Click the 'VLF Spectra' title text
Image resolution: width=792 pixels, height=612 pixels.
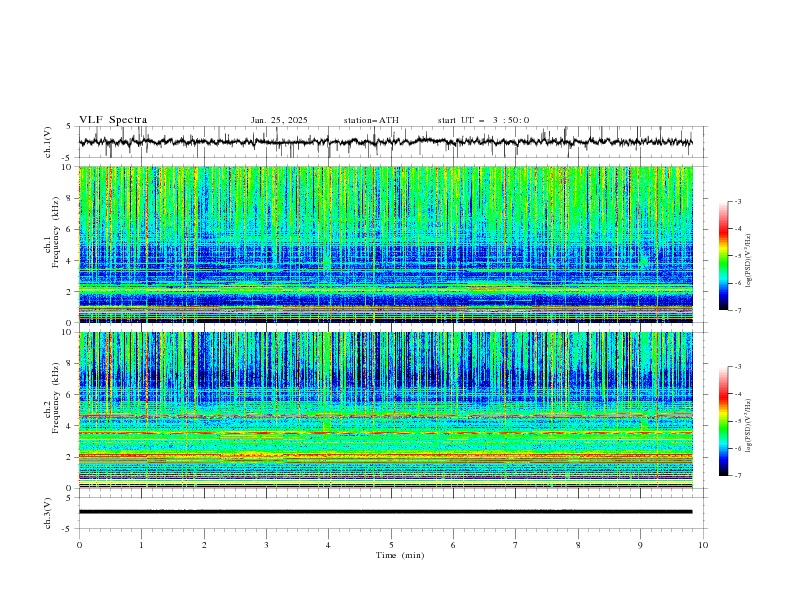pyautogui.click(x=113, y=120)
